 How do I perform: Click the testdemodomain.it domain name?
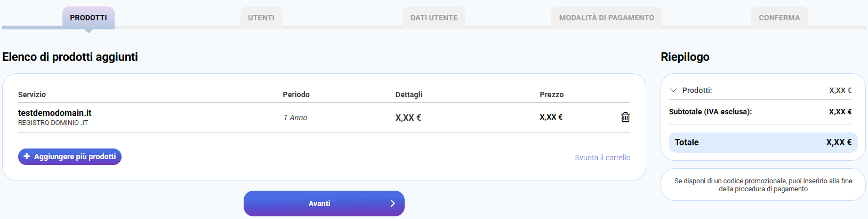coord(55,113)
